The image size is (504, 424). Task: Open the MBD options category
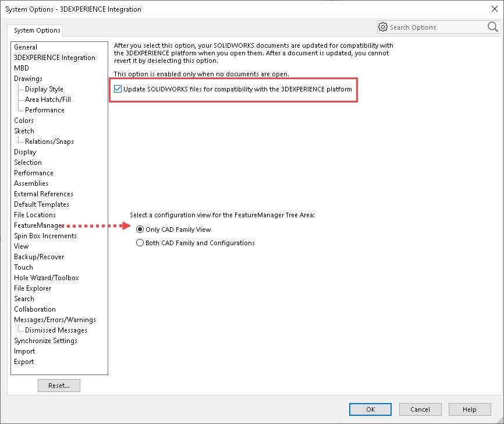click(x=22, y=68)
